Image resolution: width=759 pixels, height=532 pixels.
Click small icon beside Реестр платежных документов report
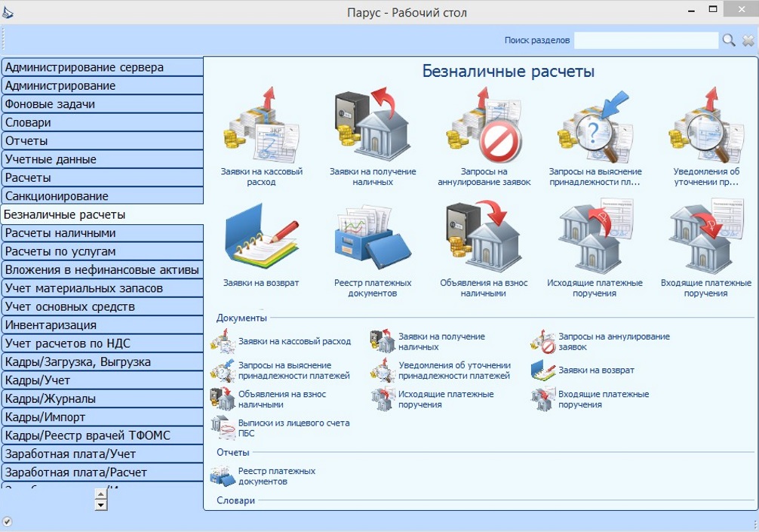point(223,476)
